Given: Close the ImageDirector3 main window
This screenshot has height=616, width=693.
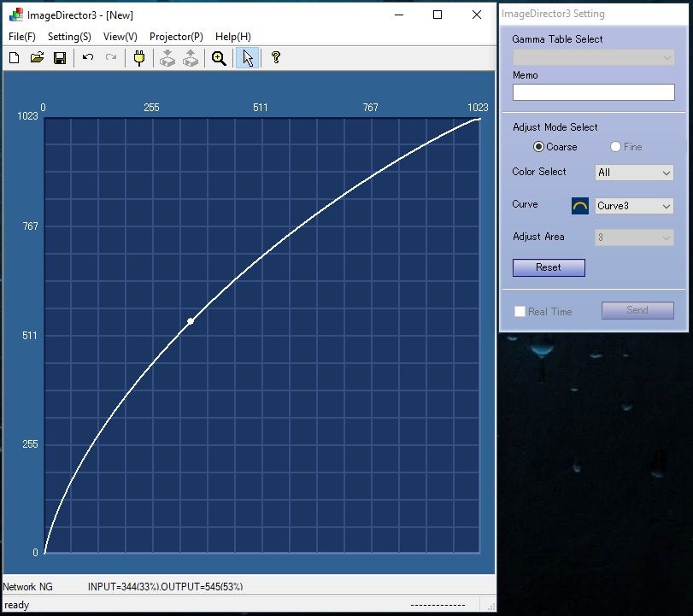Looking at the screenshot, I should click(x=477, y=15).
